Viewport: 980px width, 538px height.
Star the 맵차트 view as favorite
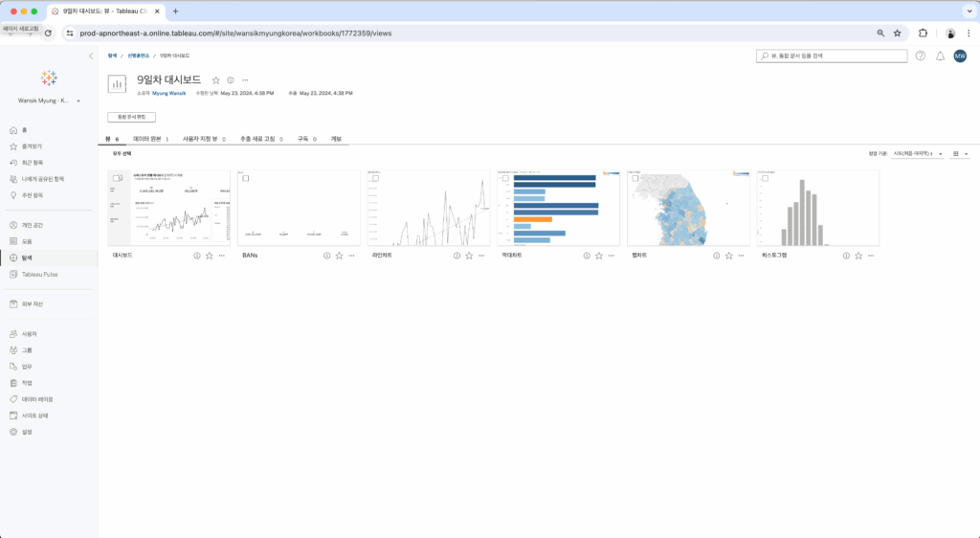coord(728,256)
